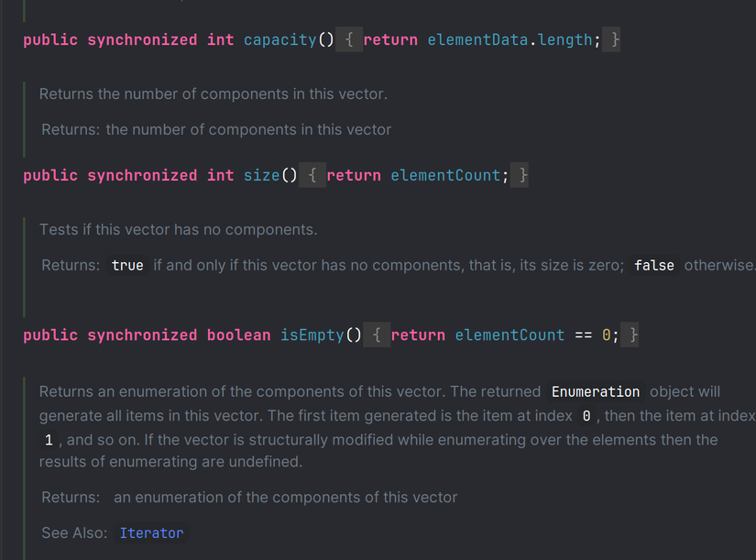Viewport: 756px width, 560px height.
Task: Click the true code literal in documentation
Action: pos(127,265)
